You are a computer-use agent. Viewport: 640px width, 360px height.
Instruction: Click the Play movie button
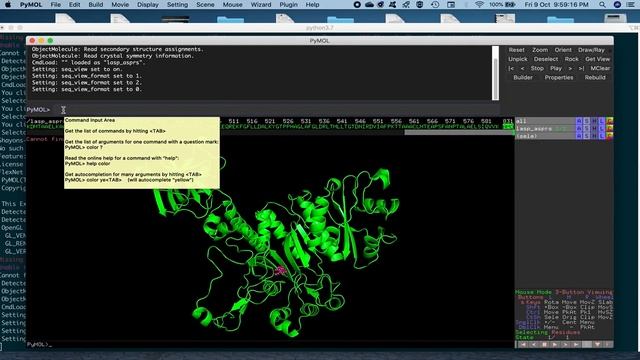point(556,68)
